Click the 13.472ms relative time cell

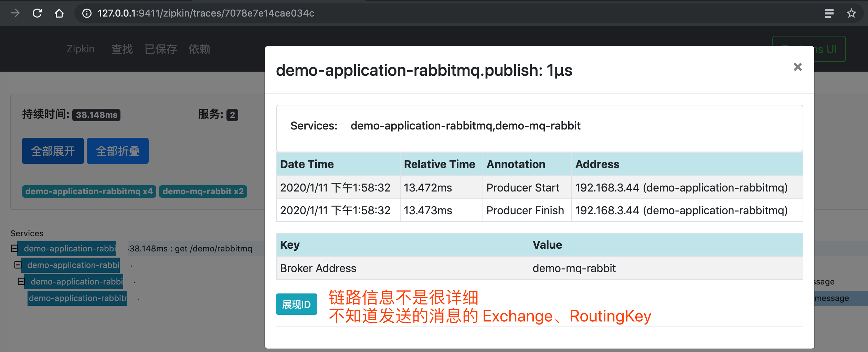441,188
